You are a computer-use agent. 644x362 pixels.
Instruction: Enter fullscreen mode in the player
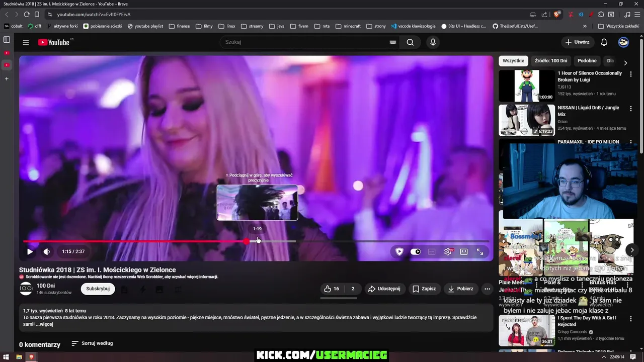pyautogui.click(x=480, y=251)
